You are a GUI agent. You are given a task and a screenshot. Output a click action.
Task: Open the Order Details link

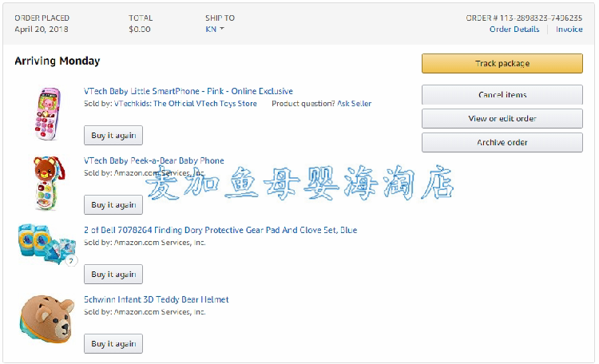point(514,30)
